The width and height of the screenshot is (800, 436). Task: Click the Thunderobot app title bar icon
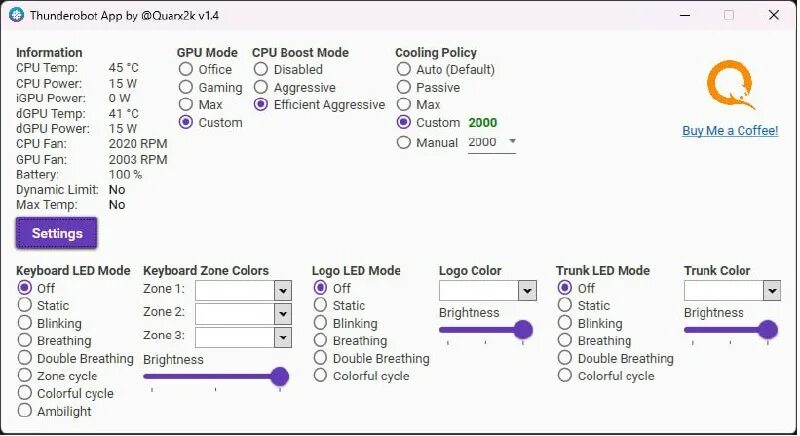[x=16, y=15]
